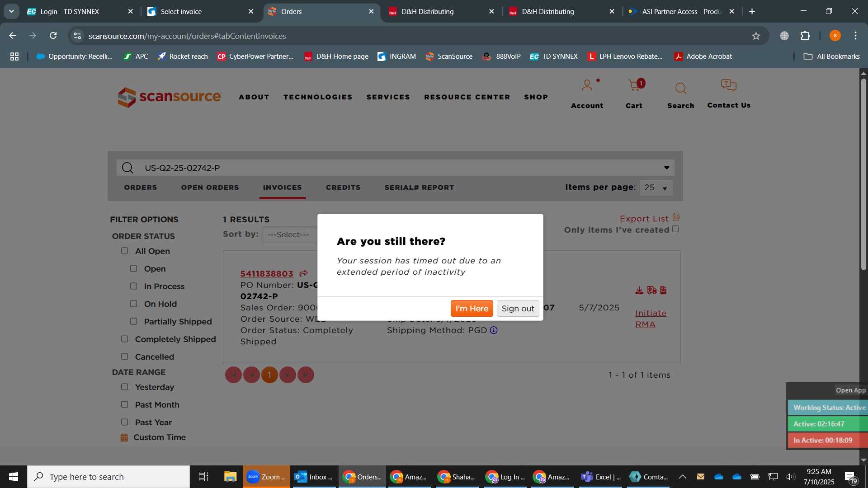Open the bookmarks apps grid icon
Screen dimensions: 868x488
click(x=14, y=56)
